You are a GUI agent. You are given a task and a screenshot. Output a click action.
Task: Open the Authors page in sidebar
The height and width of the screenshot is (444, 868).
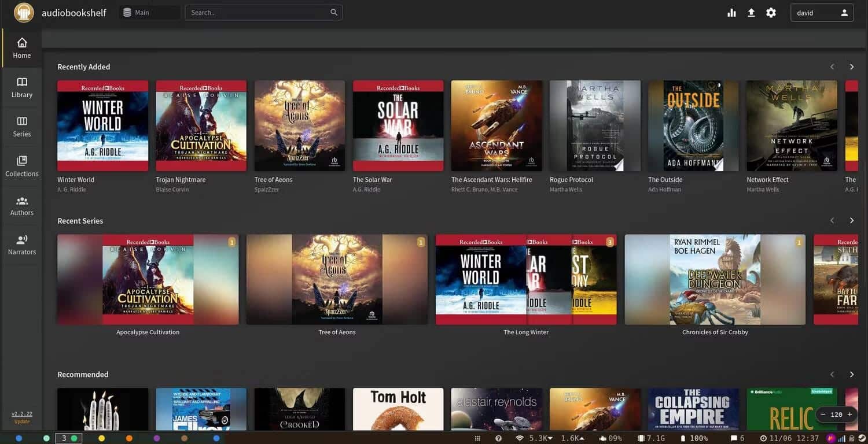[21, 206]
